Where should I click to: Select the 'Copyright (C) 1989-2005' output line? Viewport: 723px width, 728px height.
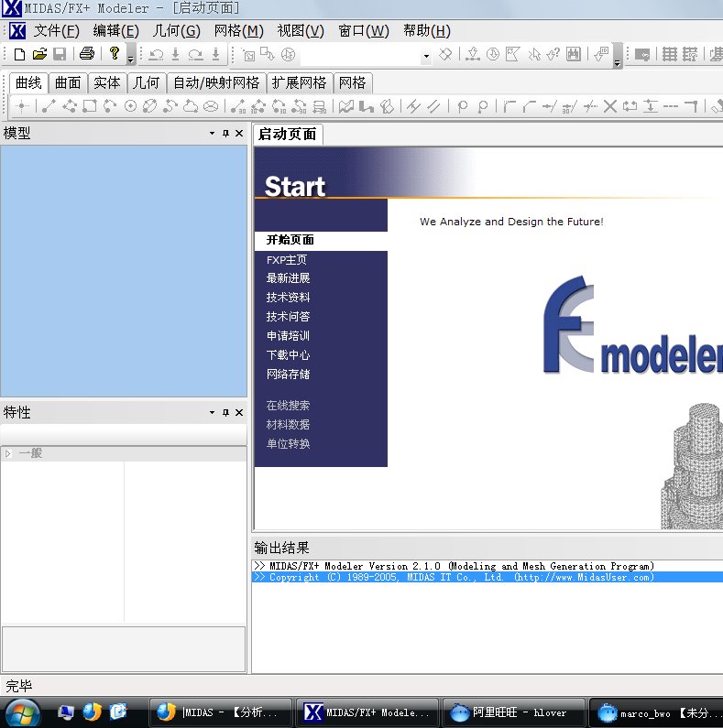tap(487, 577)
